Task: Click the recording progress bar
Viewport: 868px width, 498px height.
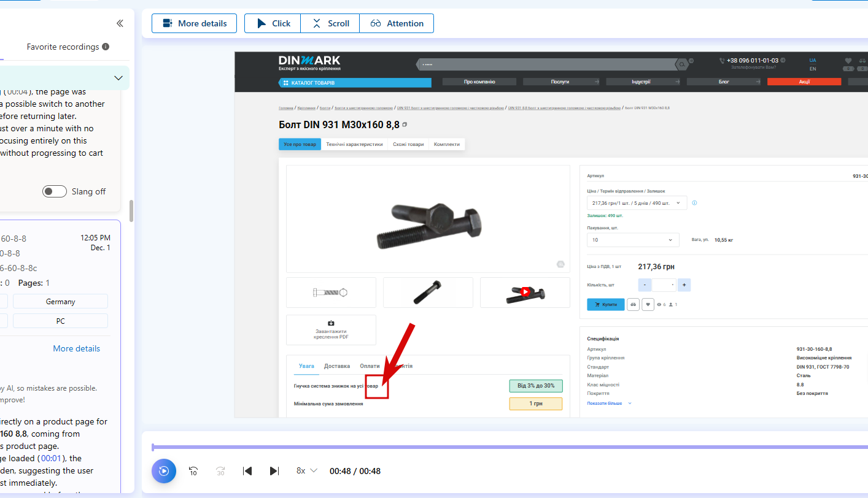Action: point(510,447)
